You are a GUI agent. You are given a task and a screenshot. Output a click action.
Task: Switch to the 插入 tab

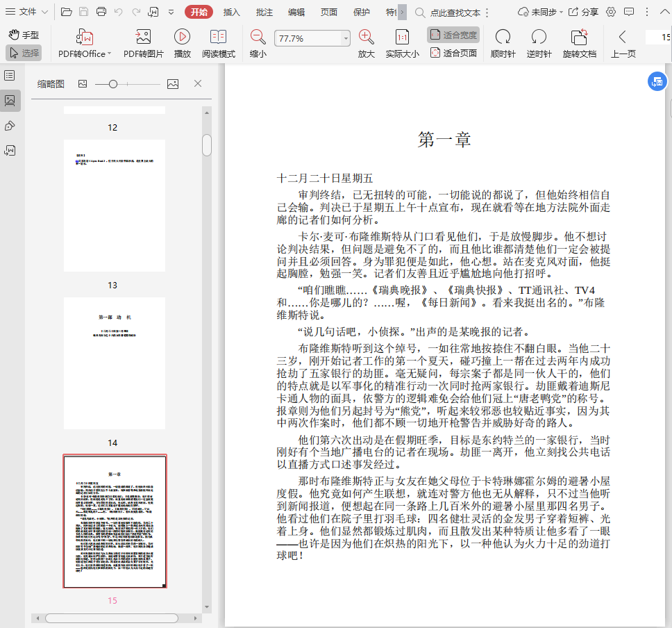point(231,13)
